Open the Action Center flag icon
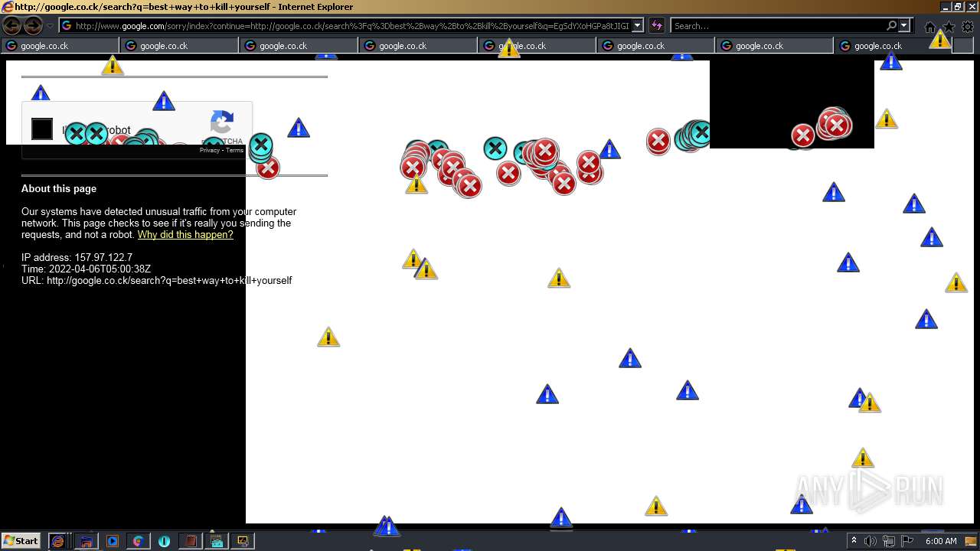 (907, 541)
